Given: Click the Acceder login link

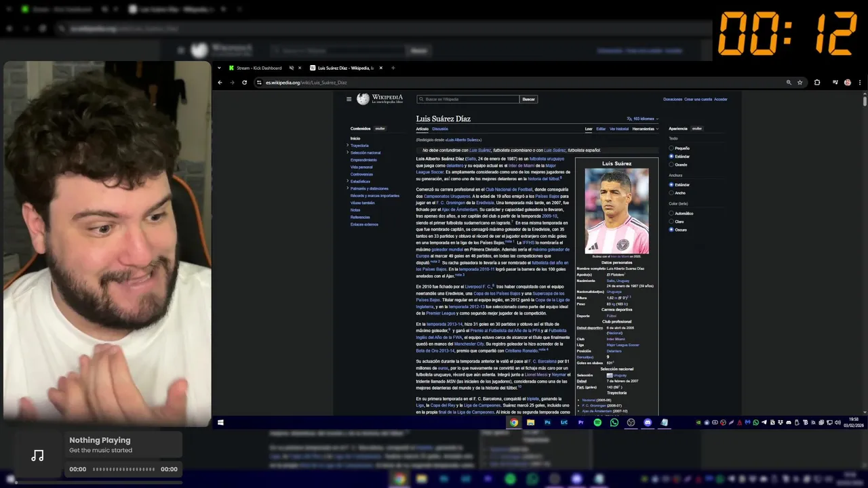Looking at the screenshot, I should pos(721,99).
